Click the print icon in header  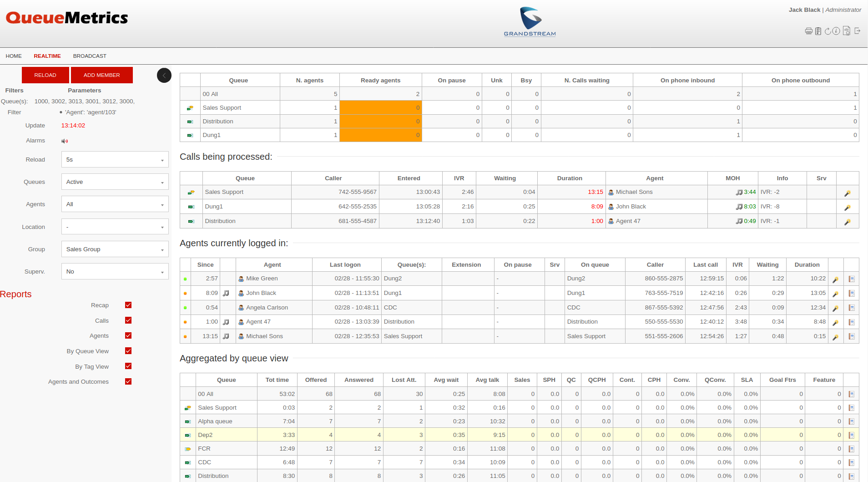pyautogui.click(x=808, y=31)
